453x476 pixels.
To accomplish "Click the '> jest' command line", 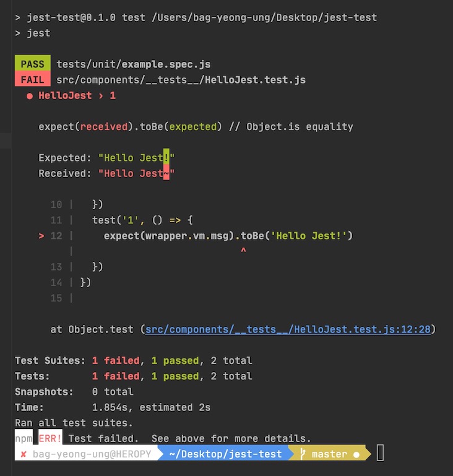I will pyautogui.click(x=32, y=33).
